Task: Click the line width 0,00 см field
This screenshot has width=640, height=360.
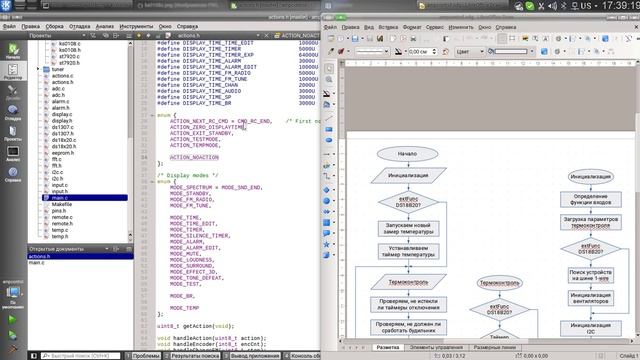Action: pyautogui.click(x=419, y=51)
